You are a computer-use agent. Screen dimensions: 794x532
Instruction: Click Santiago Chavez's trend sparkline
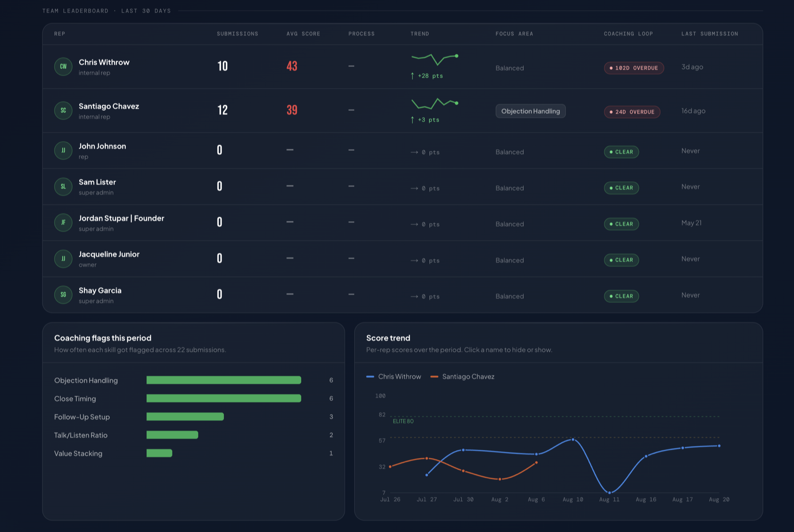tap(435, 103)
